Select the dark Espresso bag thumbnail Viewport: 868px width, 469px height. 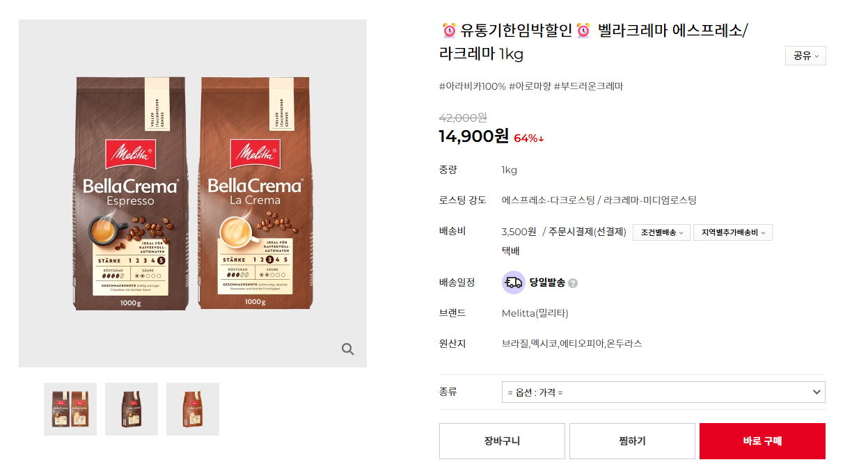[x=132, y=409]
